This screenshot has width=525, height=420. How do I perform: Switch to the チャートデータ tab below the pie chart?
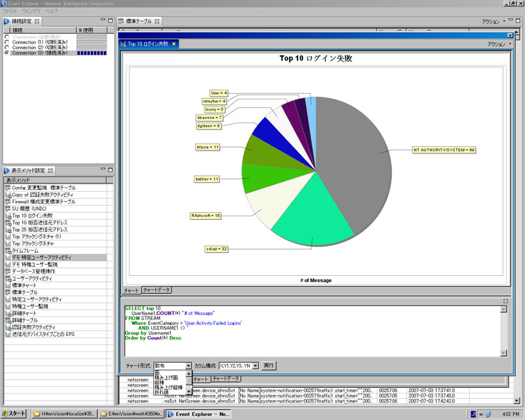157,290
